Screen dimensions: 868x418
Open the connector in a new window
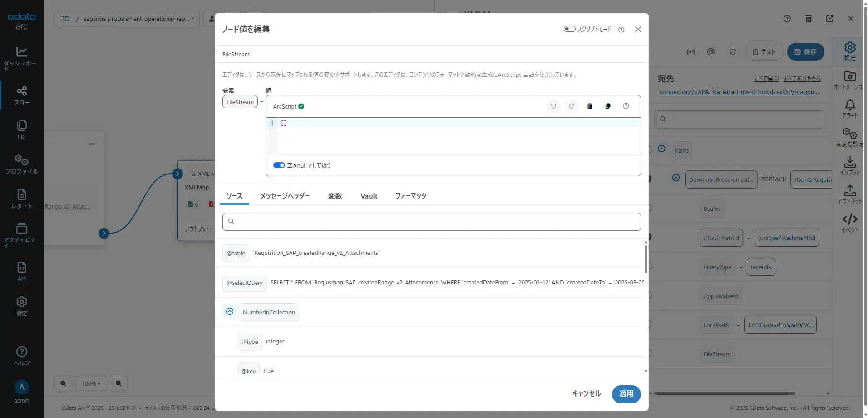pos(830,19)
